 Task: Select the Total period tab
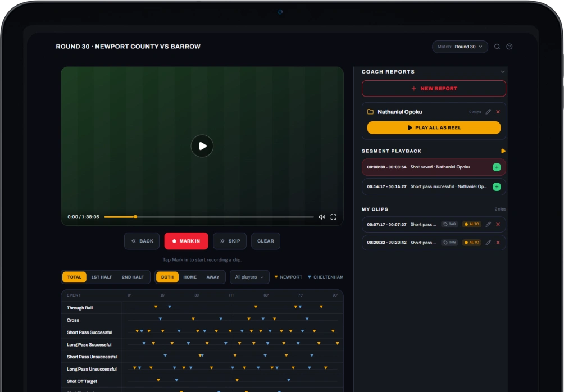click(74, 277)
